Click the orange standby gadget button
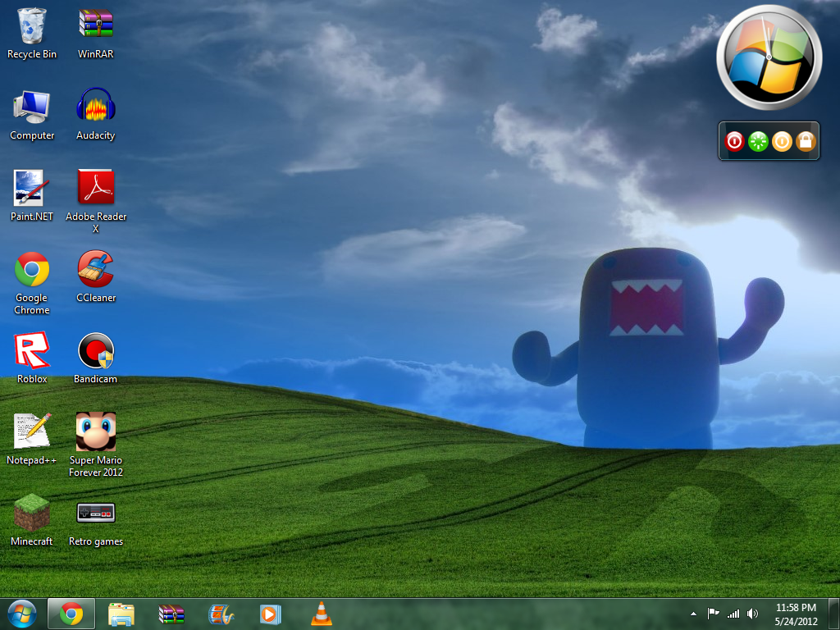The image size is (840, 630). coord(782,141)
